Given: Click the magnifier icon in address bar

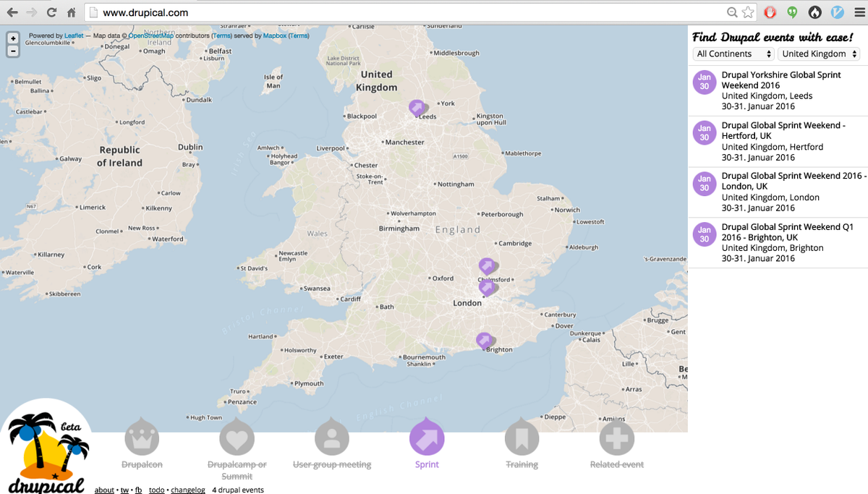Looking at the screenshot, I should click(x=733, y=12).
